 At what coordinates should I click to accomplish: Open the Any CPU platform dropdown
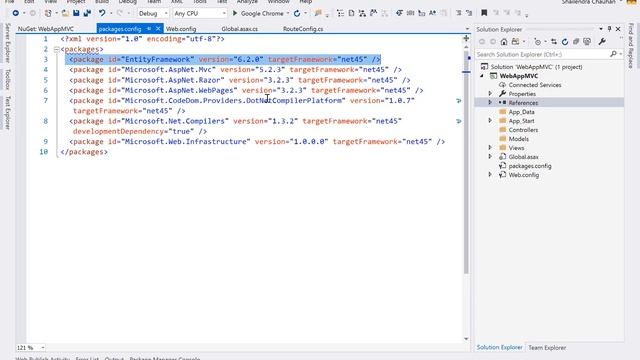pyautogui.click(x=224, y=13)
